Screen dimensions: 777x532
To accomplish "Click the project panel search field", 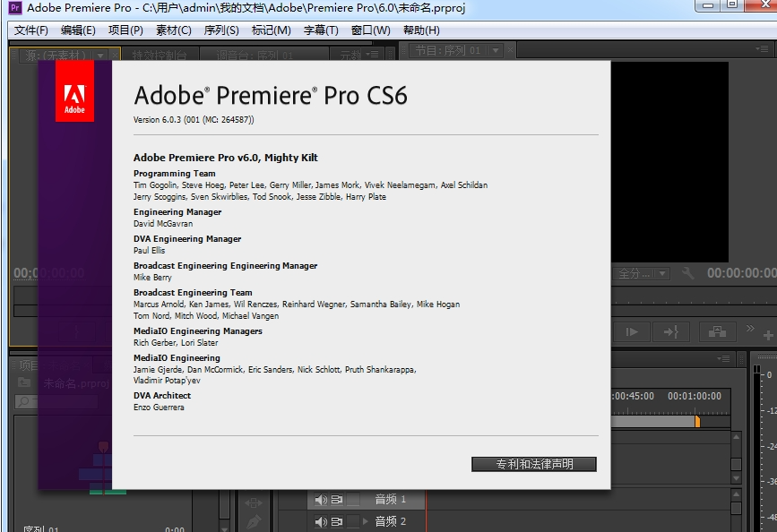I will 56,402.
